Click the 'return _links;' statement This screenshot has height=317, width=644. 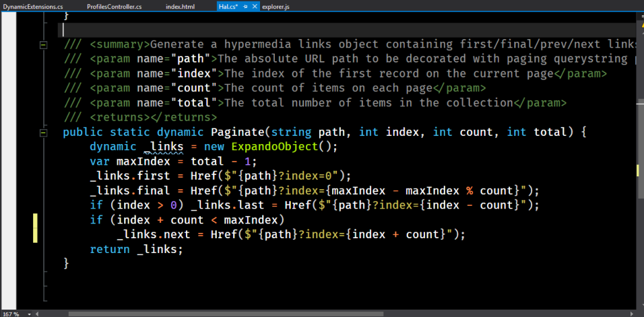[136, 249]
